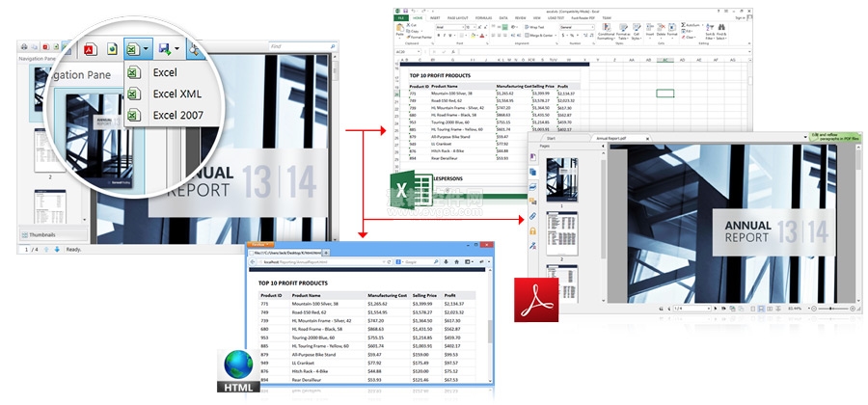Go to previous page with up arrow
The height and width of the screenshot is (405, 868).
click(46, 250)
